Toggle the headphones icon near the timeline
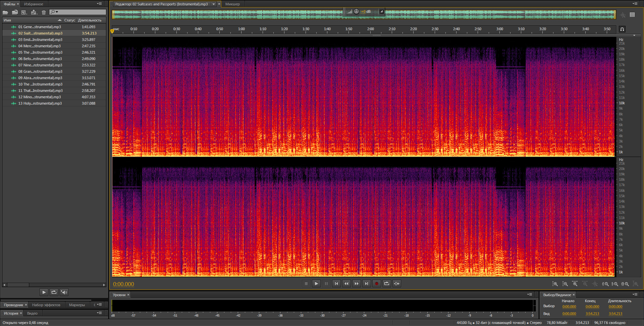644x326 pixels. coord(622,29)
